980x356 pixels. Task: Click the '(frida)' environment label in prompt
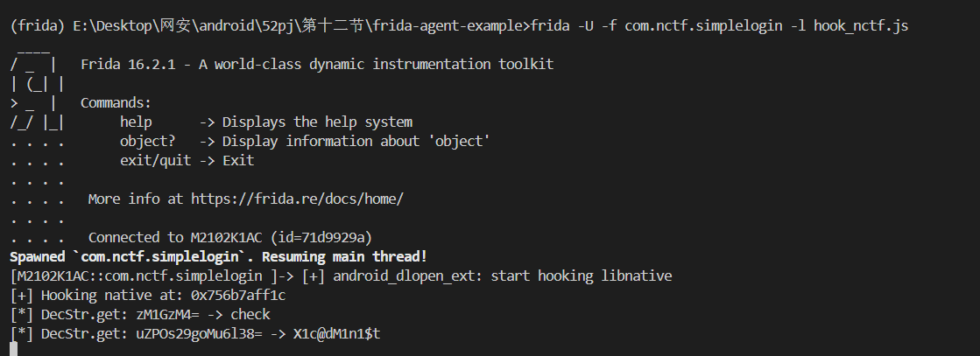tap(34, 26)
